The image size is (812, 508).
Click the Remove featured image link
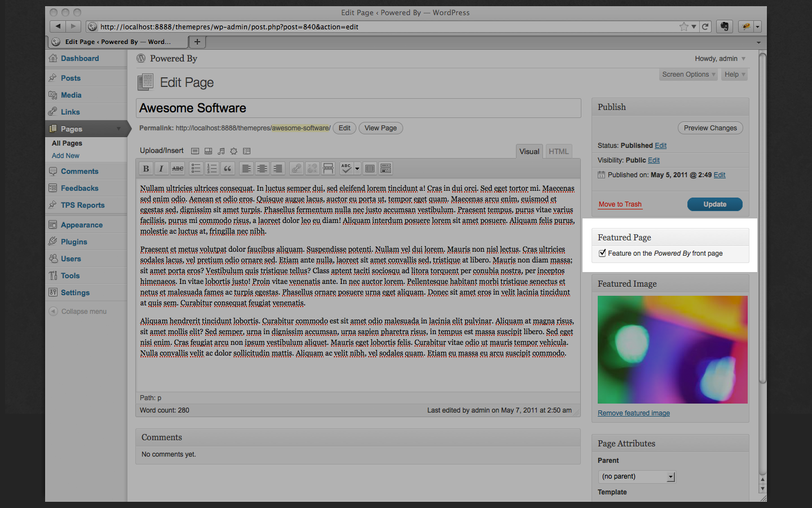[x=634, y=413]
